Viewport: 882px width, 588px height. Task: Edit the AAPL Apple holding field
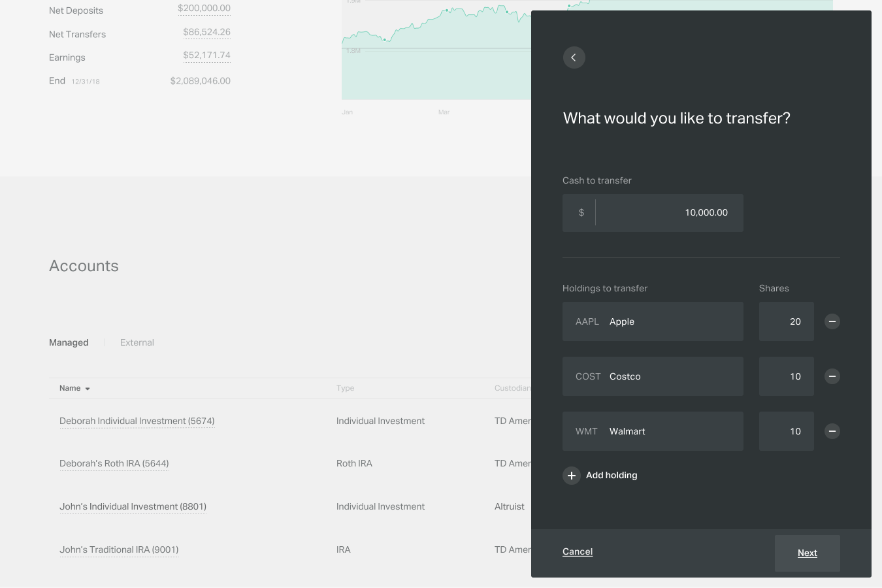coord(653,321)
